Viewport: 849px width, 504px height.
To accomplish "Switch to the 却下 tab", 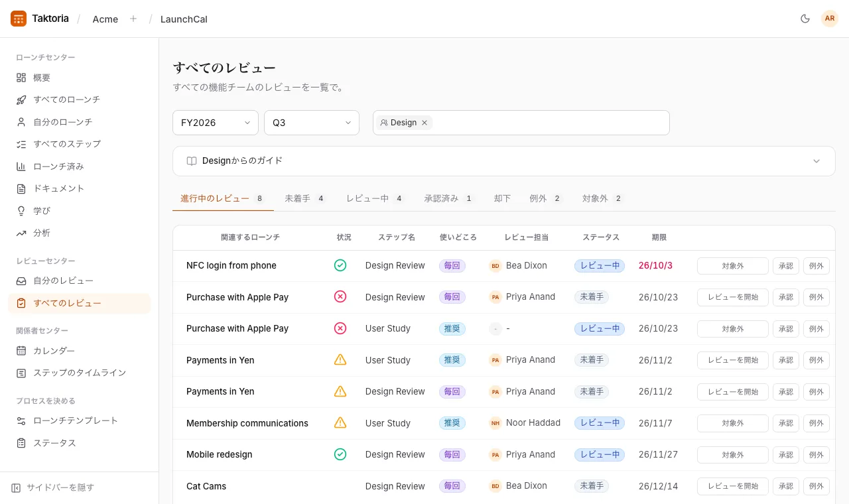I will [502, 198].
